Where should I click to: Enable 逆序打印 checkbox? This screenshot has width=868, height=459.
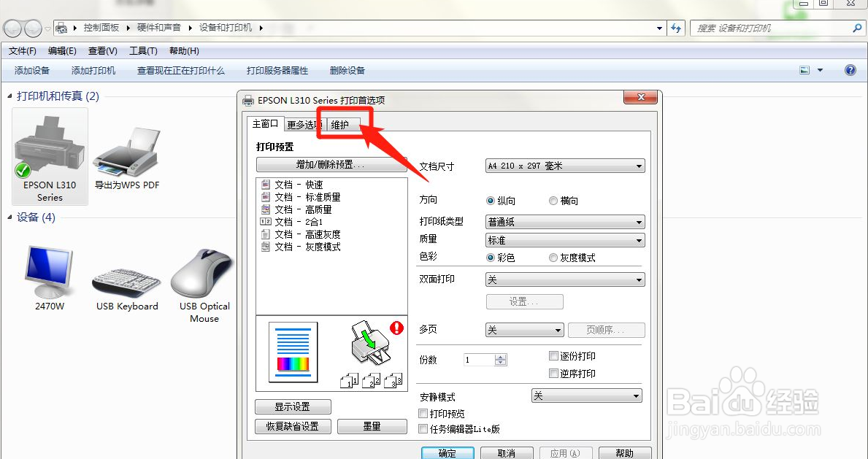553,373
